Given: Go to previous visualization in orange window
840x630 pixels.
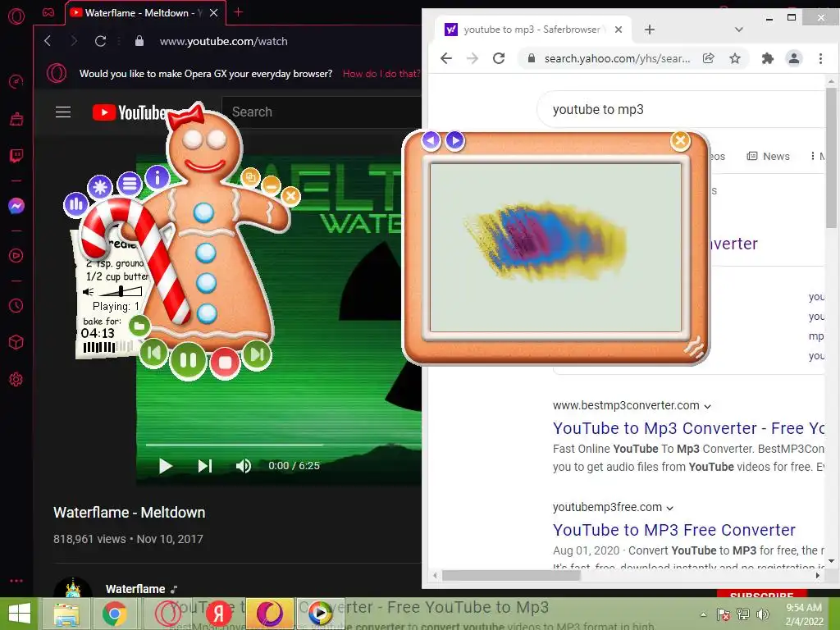Looking at the screenshot, I should pyautogui.click(x=431, y=140).
